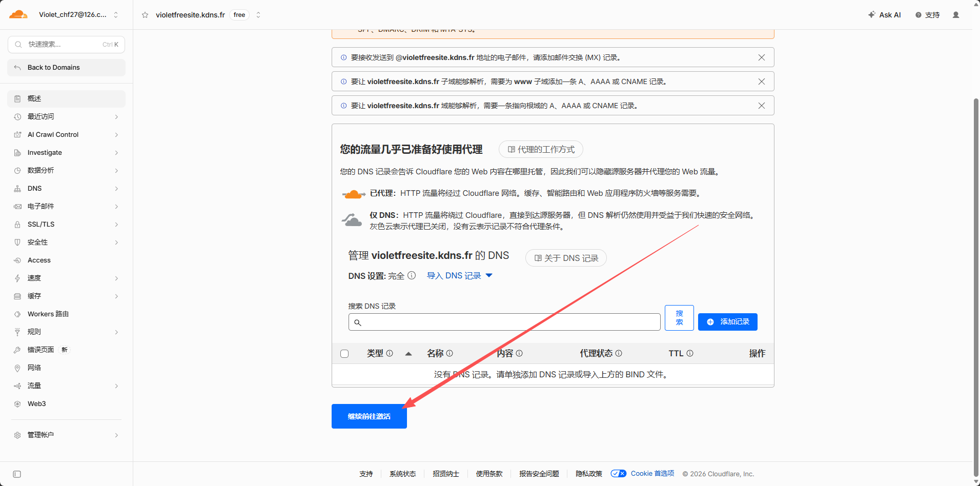Open Investigate menu item
Screen dimensions: 980x486
click(66, 153)
